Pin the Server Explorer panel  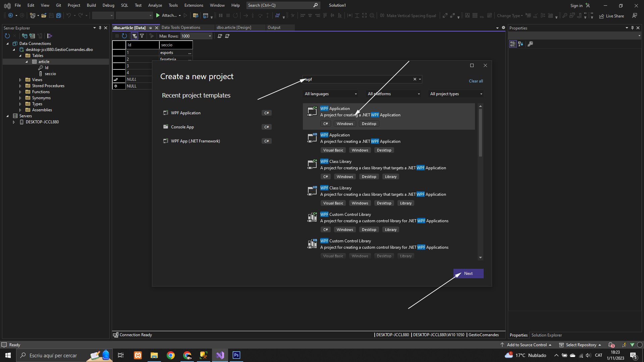pyautogui.click(x=100, y=28)
